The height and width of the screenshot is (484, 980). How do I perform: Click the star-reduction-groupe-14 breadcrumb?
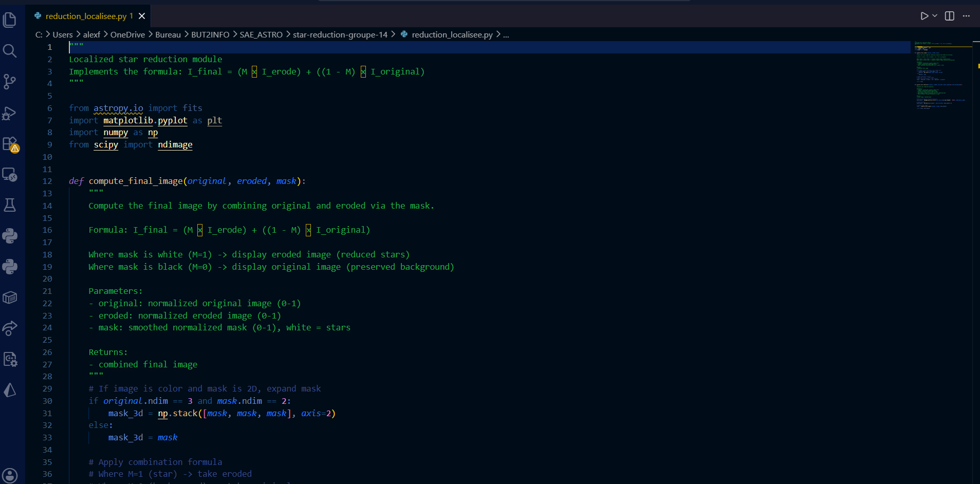click(340, 34)
